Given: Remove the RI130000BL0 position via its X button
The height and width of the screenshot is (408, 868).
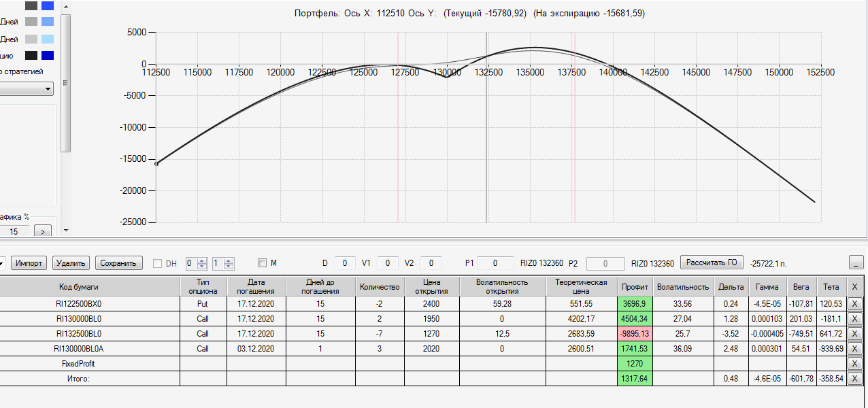Looking at the screenshot, I should click(x=855, y=319).
